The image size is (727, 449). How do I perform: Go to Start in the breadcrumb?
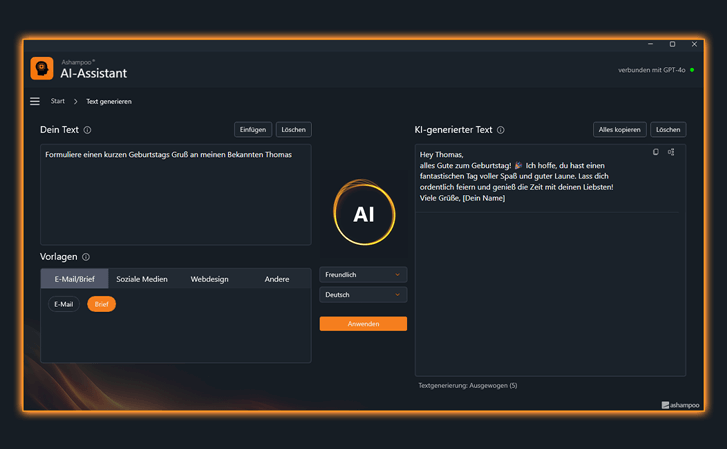click(58, 101)
